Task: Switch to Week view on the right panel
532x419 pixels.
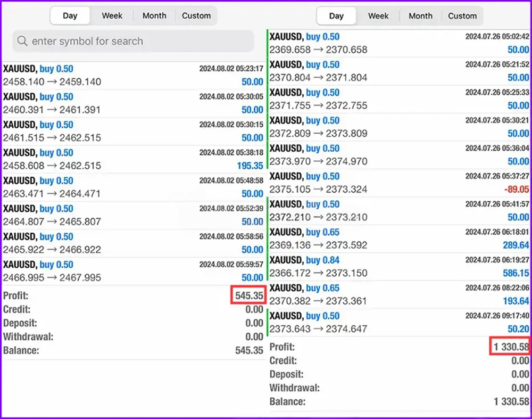Action: tap(378, 16)
